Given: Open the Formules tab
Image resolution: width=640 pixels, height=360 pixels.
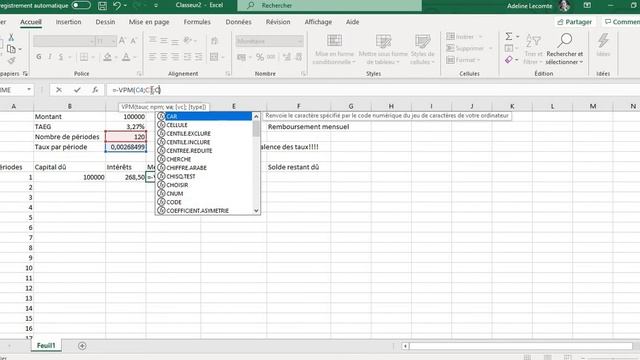Looking at the screenshot, I should (x=197, y=22).
